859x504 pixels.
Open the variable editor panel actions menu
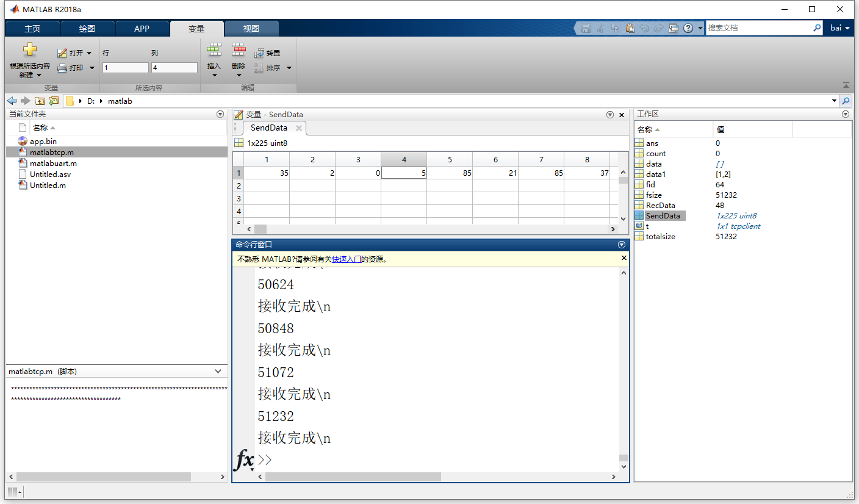pos(610,115)
